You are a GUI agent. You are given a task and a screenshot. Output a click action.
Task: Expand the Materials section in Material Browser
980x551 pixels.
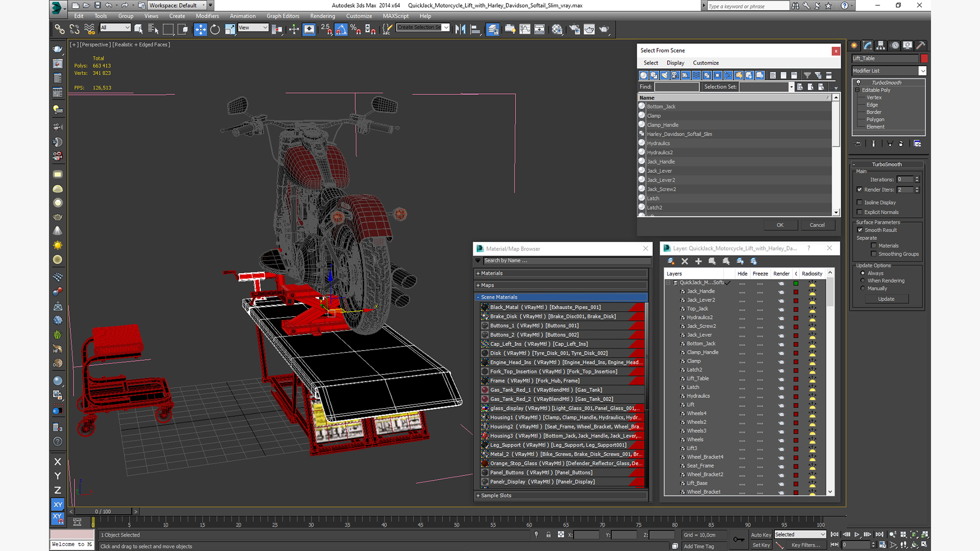point(561,273)
